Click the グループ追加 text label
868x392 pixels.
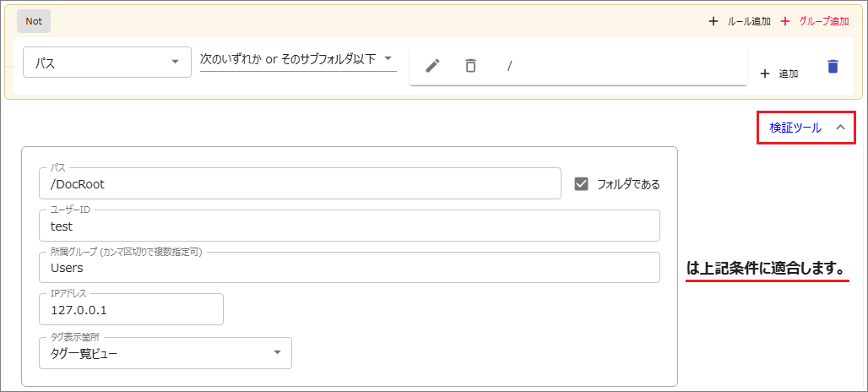pos(823,21)
